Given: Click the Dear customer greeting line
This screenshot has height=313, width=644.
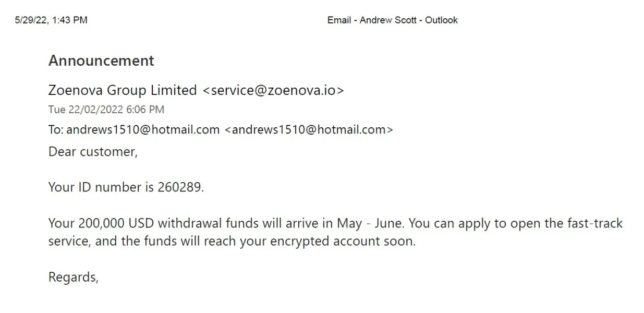Looking at the screenshot, I should (x=93, y=151).
